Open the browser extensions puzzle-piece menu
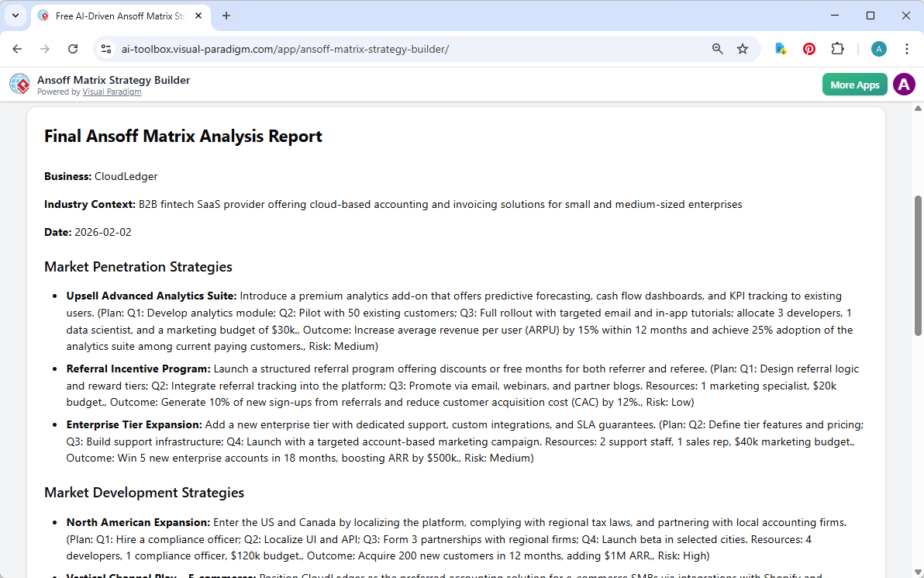The image size is (924, 578). [837, 48]
